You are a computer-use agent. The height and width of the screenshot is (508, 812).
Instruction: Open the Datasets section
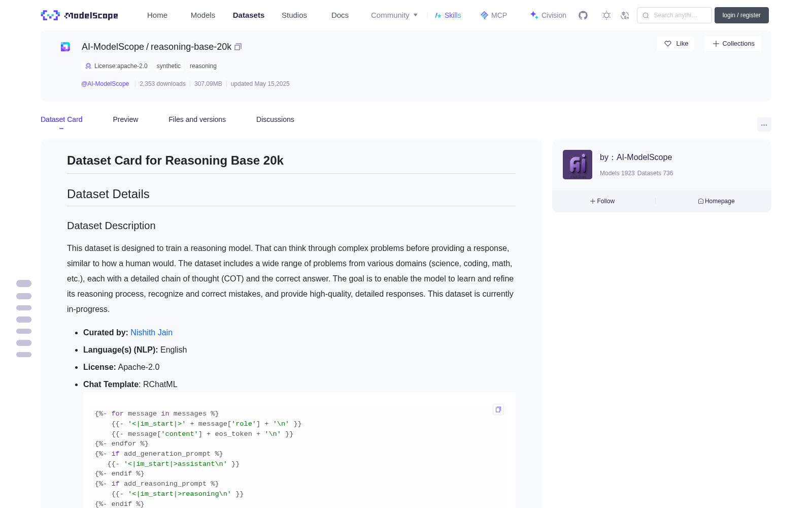click(249, 15)
